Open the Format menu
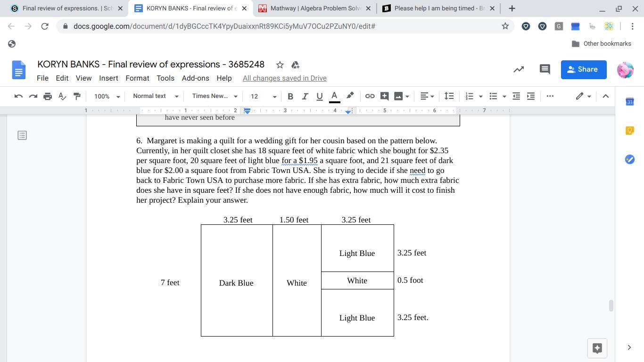The height and width of the screenshot is (362, 644). tap(137, 78)
